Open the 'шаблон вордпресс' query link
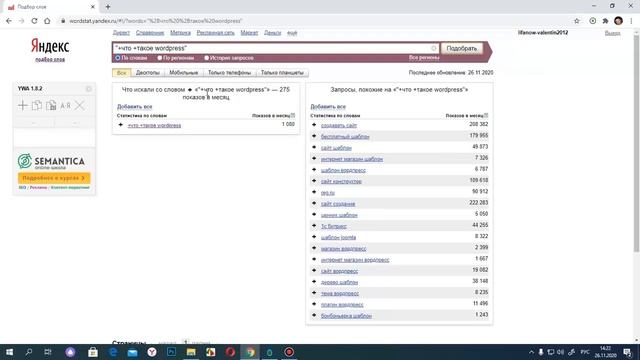 pyautogui.click(x=343, y=170)
